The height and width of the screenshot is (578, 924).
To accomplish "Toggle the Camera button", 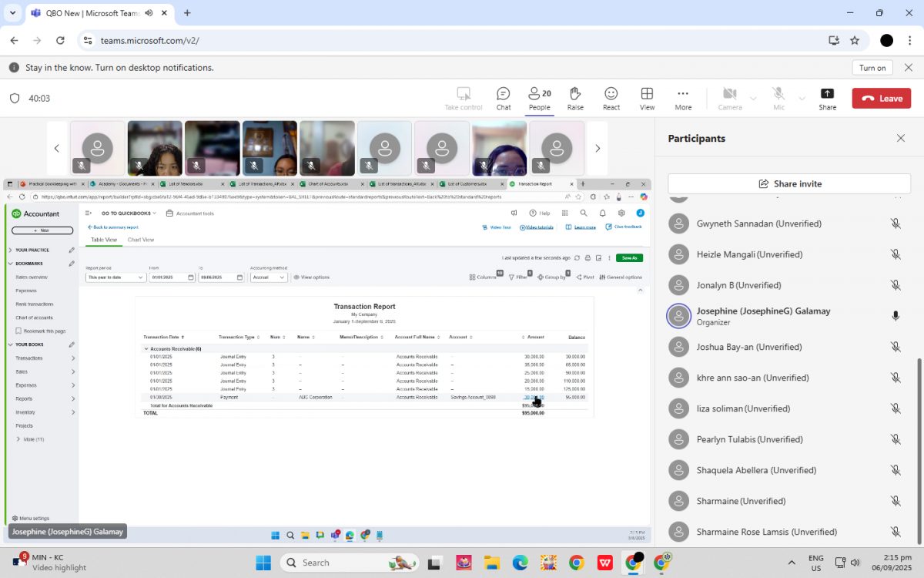I will pos(729,98).
